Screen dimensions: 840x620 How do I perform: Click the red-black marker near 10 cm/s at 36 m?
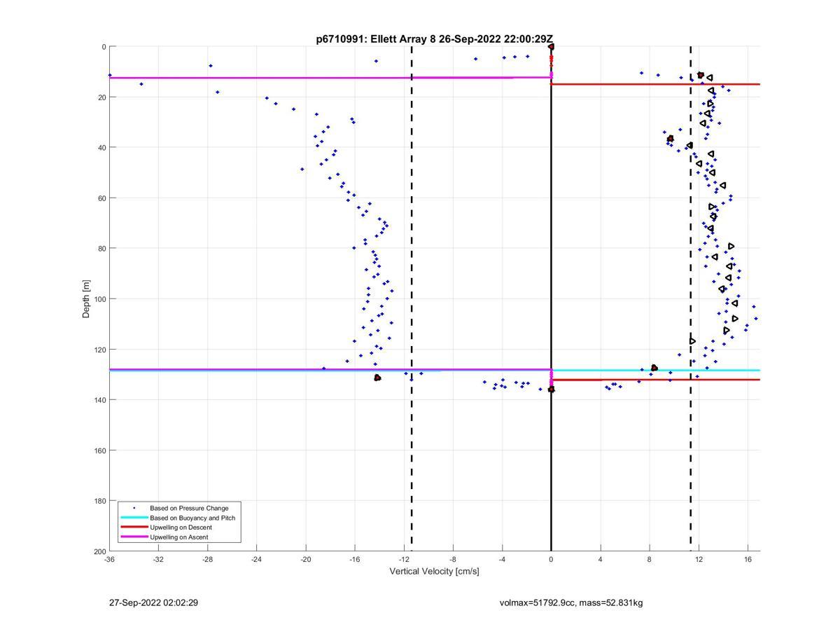pyautogui.click(x=671, y=139)
